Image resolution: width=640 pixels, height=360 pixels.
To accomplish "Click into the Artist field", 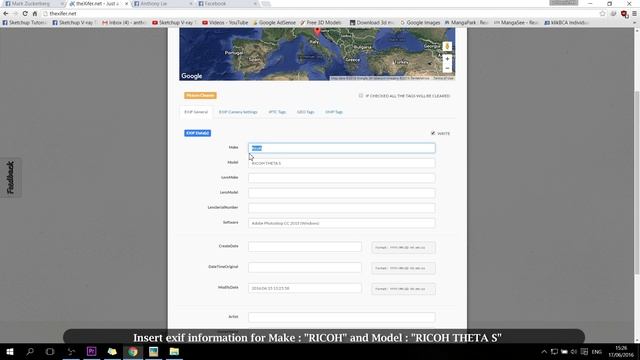I will (x=342, y=317).
